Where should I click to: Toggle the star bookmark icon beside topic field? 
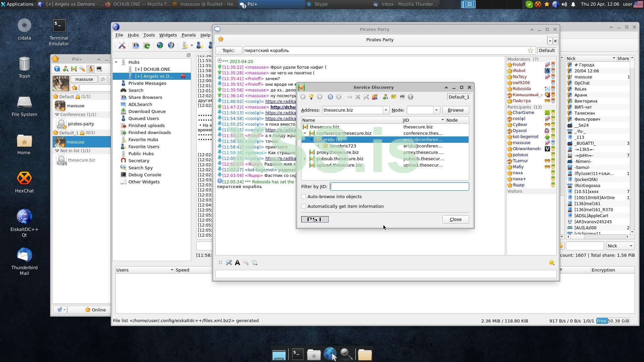pyautogui.click(x=531, y=51)
